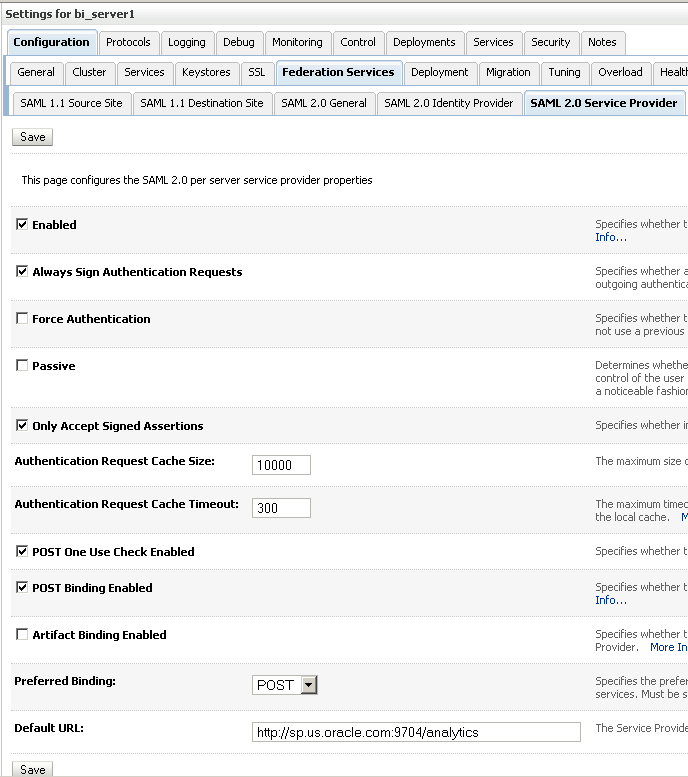Go to the Monitoring tab
Screen dimensions: 688x777
297,43
